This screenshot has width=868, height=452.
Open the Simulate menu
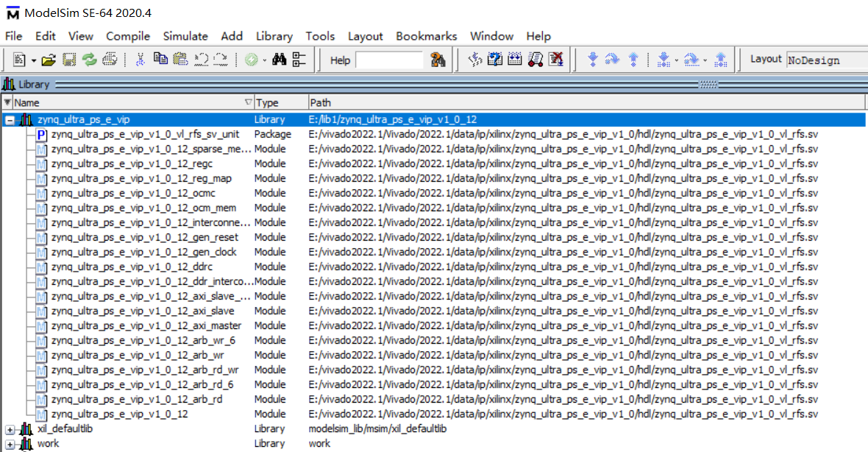point(185,36)
